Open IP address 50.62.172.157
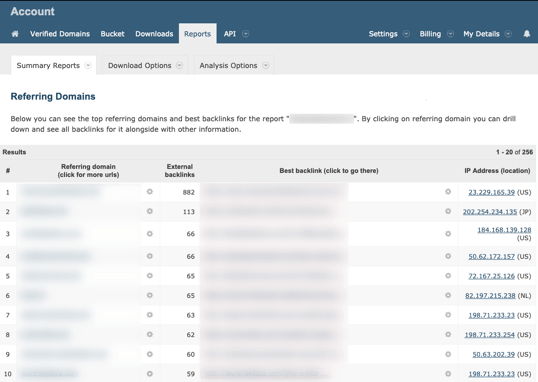This screenshot has width=538, height=382. pos(491,256)
